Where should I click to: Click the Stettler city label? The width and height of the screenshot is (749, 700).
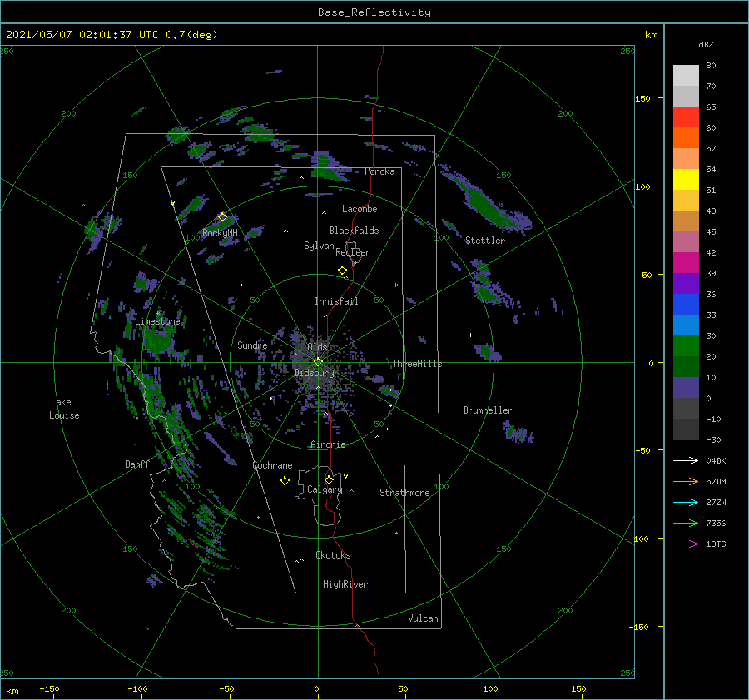(x=485, y=241)
